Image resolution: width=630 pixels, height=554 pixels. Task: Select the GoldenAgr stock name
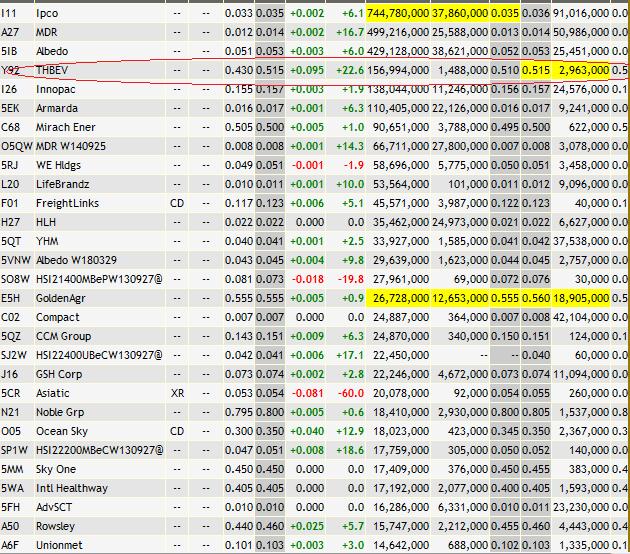click(61, 298)
